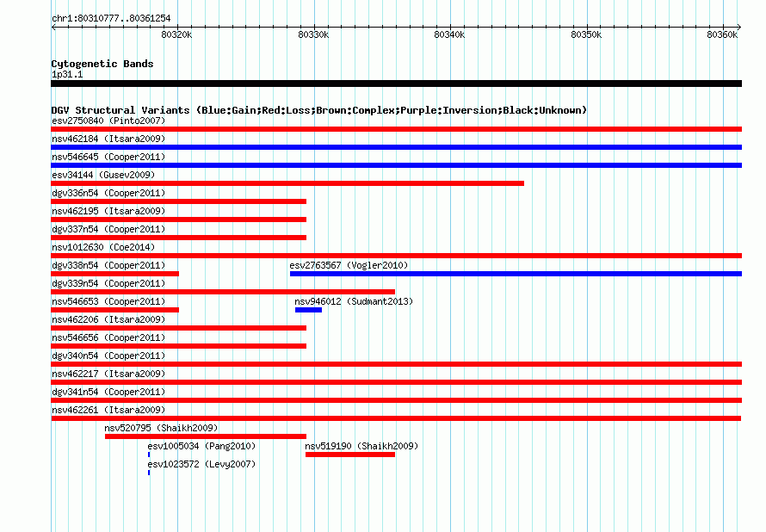Select the nsv1012630 red loss bar
766x532 pixels.
pyautogui.click(x=396, y=256)
